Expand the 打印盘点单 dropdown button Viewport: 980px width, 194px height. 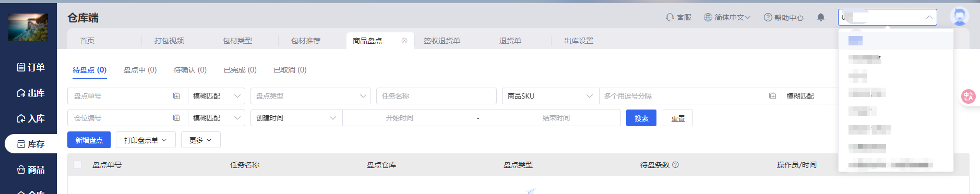tap(146, 140)
